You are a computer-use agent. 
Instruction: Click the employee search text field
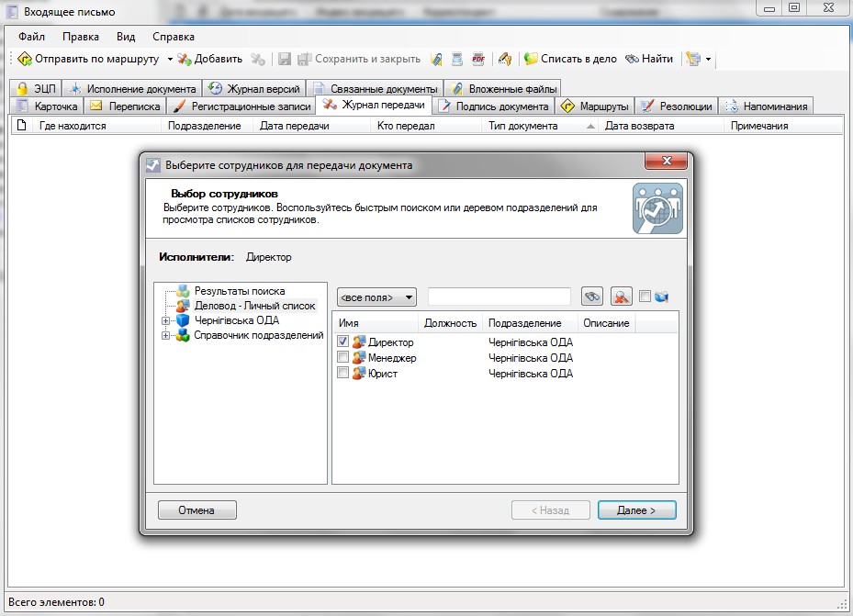499,297
